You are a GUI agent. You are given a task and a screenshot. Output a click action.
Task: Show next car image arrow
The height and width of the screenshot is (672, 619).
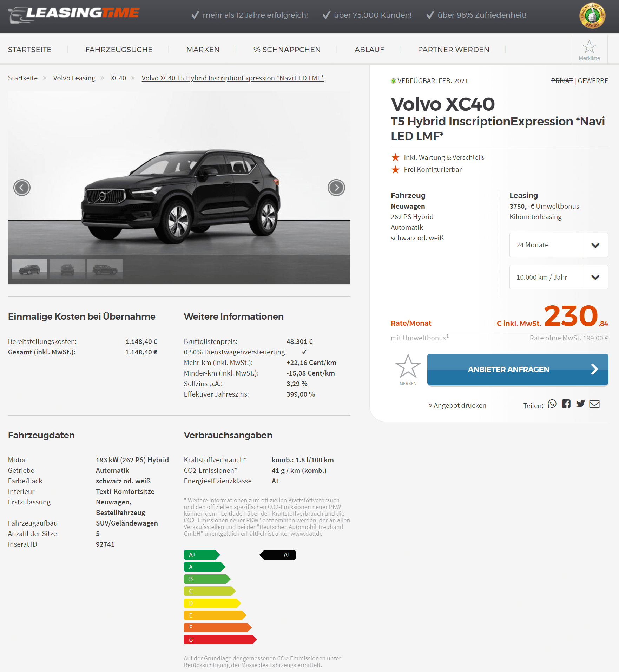(336, 188)
